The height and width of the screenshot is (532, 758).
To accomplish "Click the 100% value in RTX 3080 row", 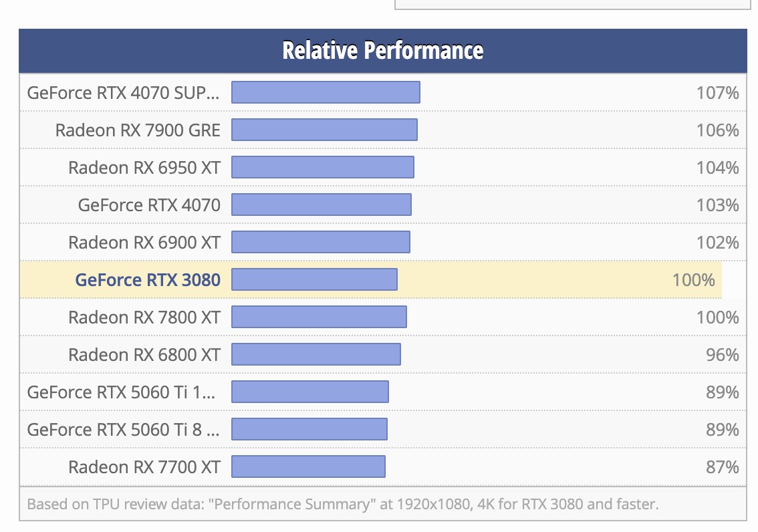I will 694,280.
